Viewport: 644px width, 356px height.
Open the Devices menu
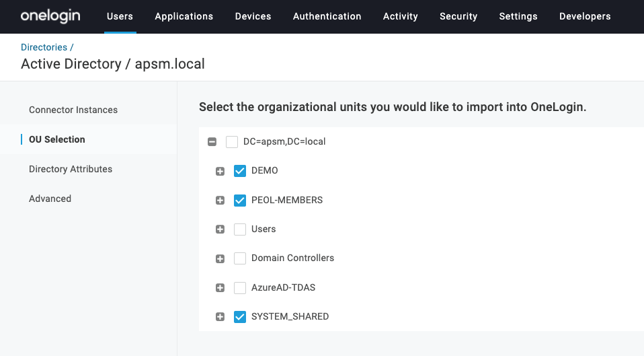pyautogui.click(x=253, y=16)
